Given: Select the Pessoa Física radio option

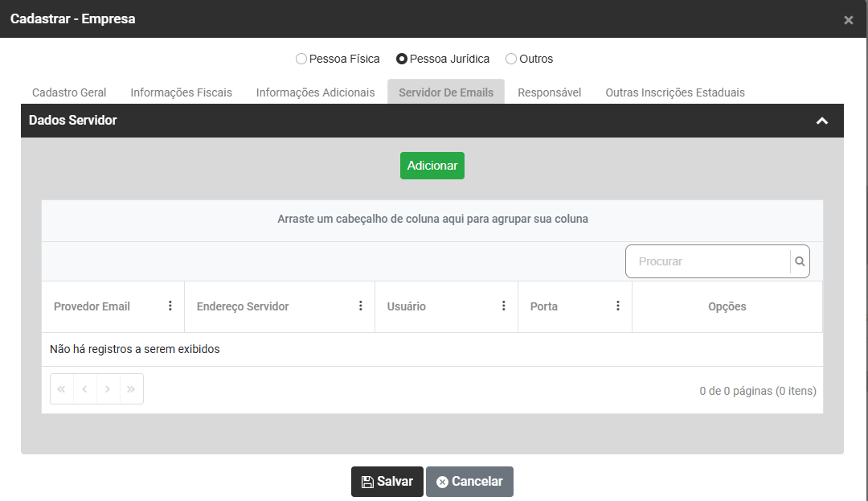Looking at the screenshot, I should pyautogui.click(x=301, y=59).
